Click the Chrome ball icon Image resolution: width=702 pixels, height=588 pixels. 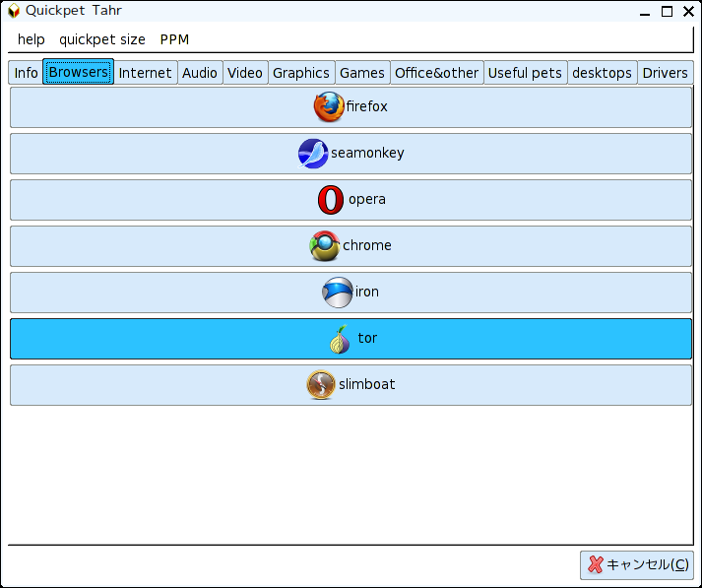click(x=325, y=246)
